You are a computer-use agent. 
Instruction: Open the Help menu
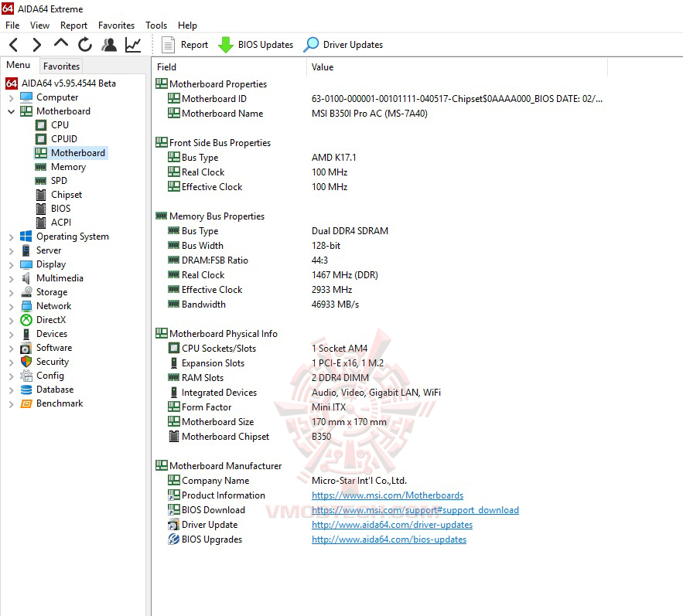tap(187, 26)
